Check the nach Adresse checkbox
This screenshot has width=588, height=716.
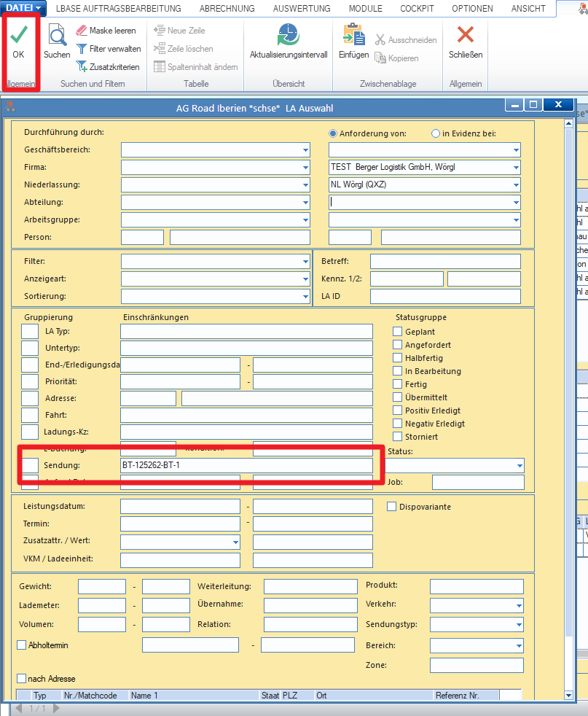click(21, 679)
